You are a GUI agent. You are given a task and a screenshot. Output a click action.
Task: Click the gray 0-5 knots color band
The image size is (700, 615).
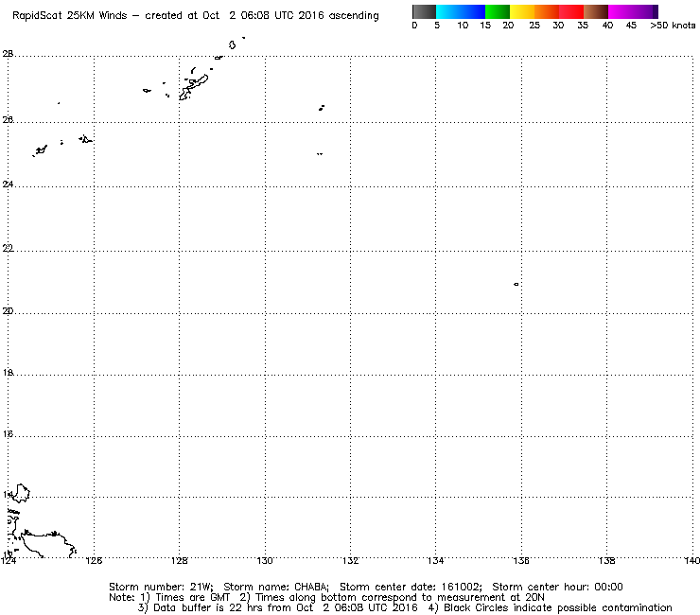(424, 11)
